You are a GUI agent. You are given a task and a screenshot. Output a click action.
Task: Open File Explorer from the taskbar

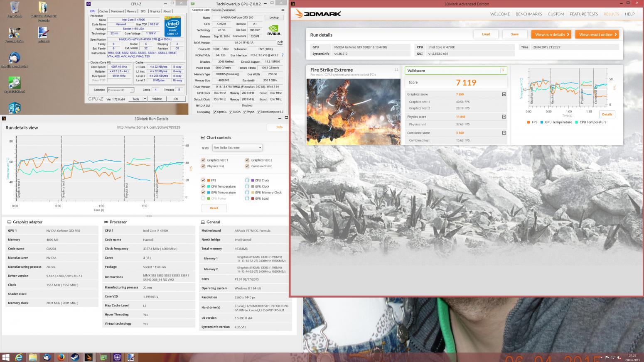click(33, 357)
